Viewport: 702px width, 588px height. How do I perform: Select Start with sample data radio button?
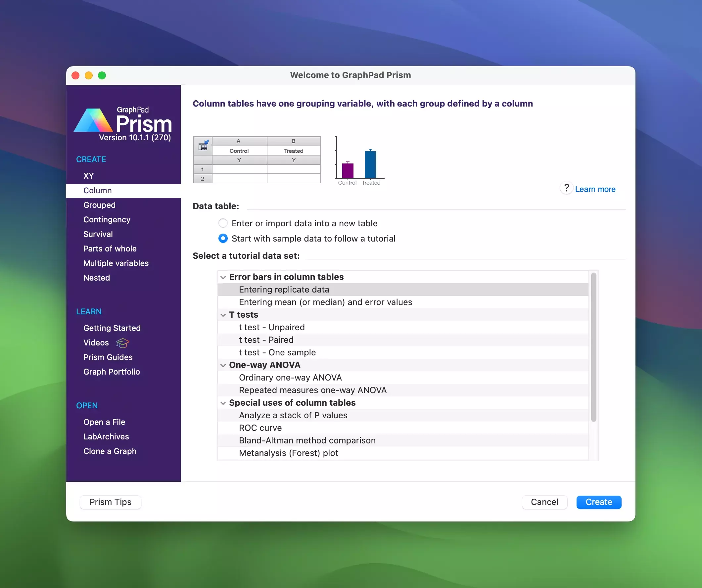(x=223, y=238)
